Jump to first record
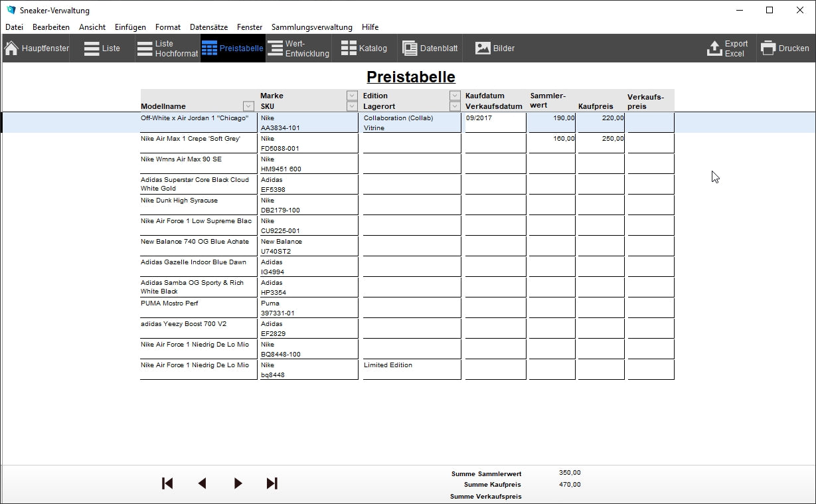 tap(167, 483)
